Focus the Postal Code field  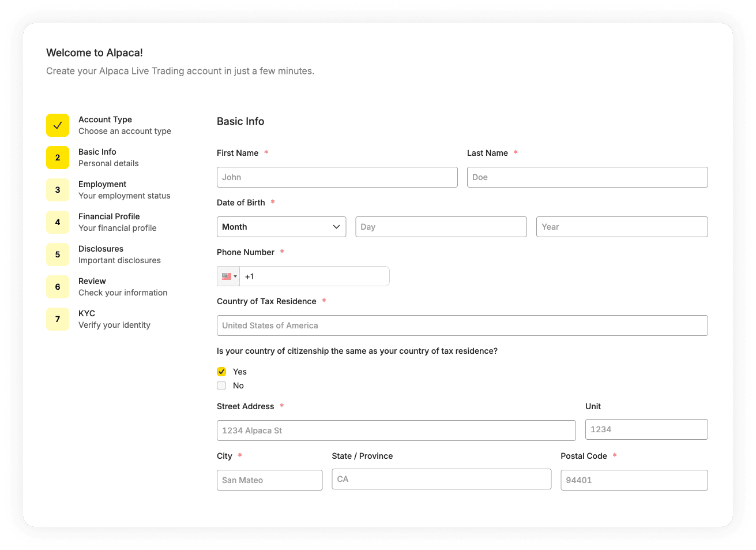[634, 480]
